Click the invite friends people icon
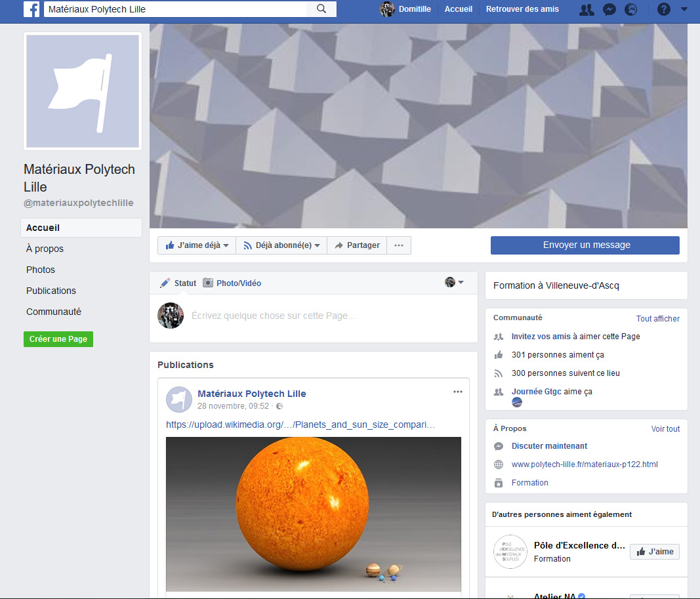The width and height of the screenshot is (700, 599). pos(499,337)
